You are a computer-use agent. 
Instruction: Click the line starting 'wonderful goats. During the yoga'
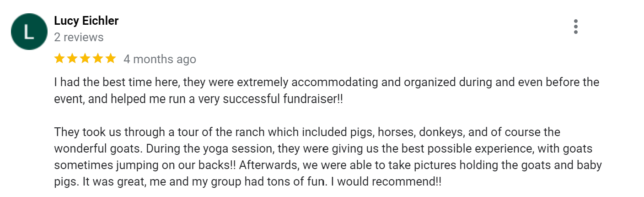coord(330,149)
